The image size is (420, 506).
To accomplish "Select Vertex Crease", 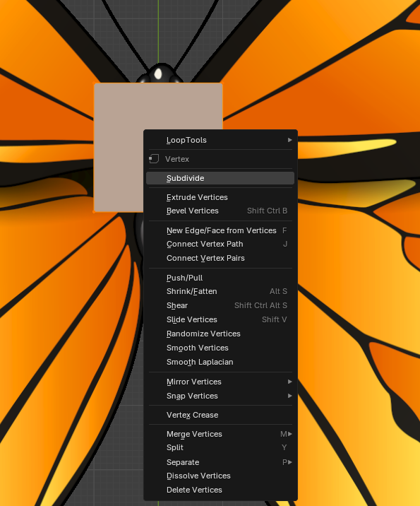I will tap(220, 415).
